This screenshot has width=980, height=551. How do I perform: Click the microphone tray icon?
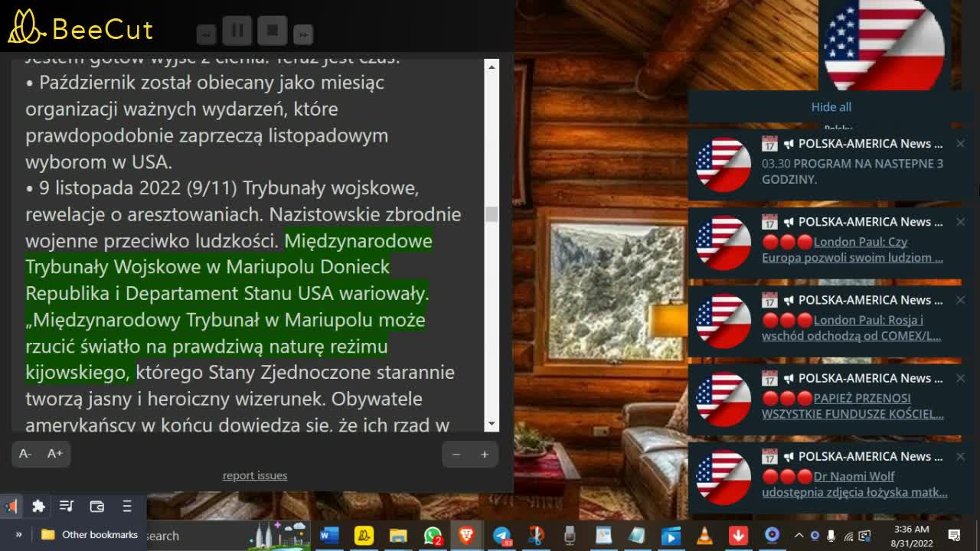(831, 536)
